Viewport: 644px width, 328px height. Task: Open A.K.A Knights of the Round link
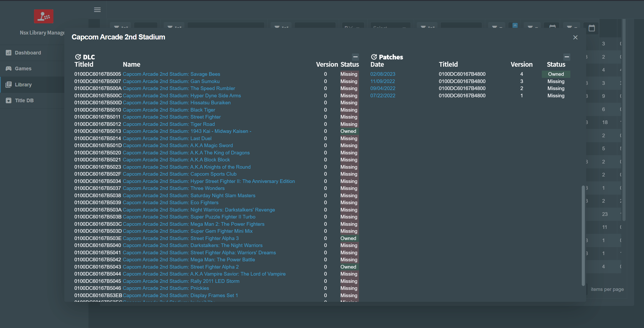coord(187,167)
